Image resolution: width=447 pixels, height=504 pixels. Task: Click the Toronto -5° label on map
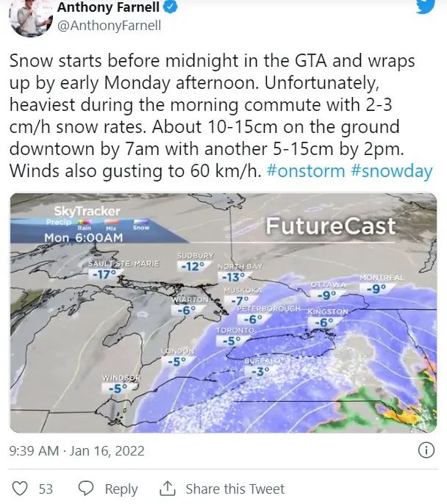click(x=234, y=336)
